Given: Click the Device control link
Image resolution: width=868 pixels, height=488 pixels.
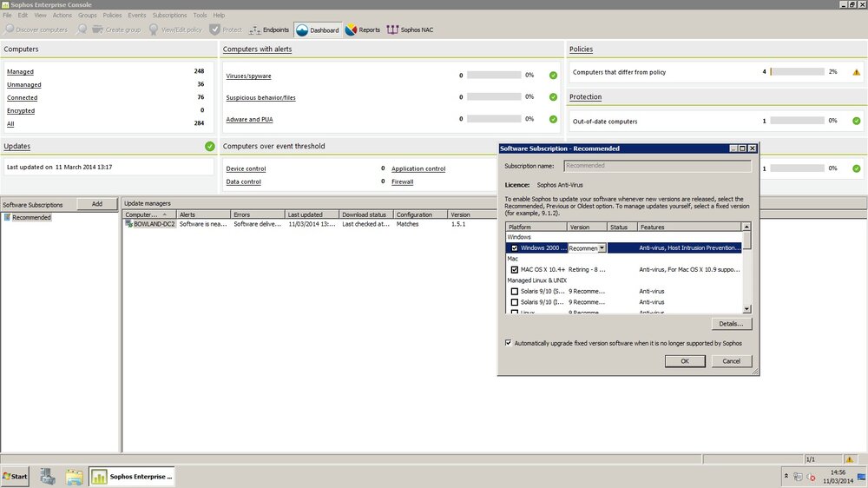Looking at the screenshot, I should coord(246,168).
